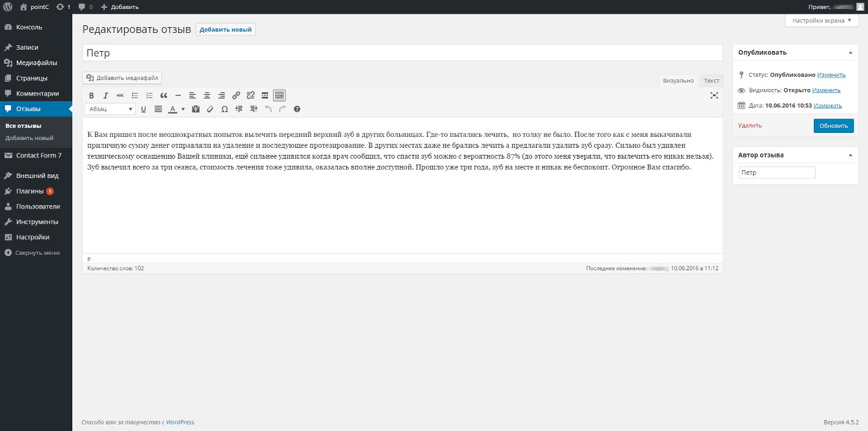Open the Абзац paragraph format dropdown
Image resolution: width=868 pixels, height=431 pixels.
point(110,109)
